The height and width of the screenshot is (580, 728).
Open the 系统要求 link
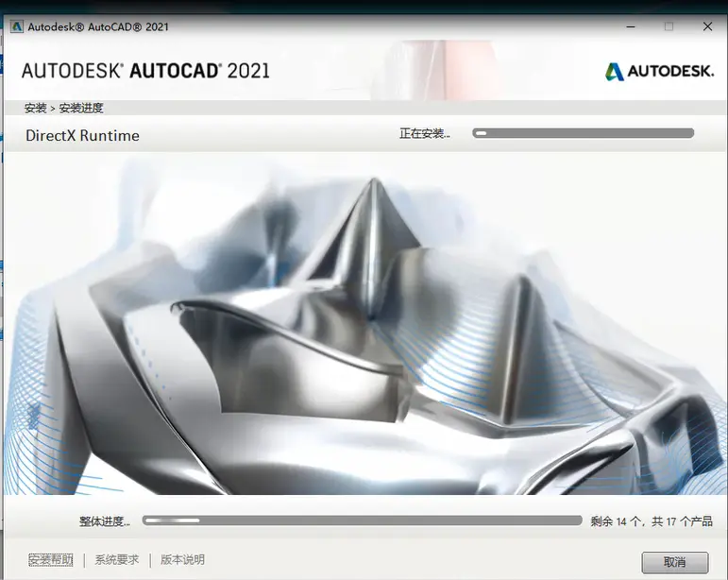tap(116, 560)
